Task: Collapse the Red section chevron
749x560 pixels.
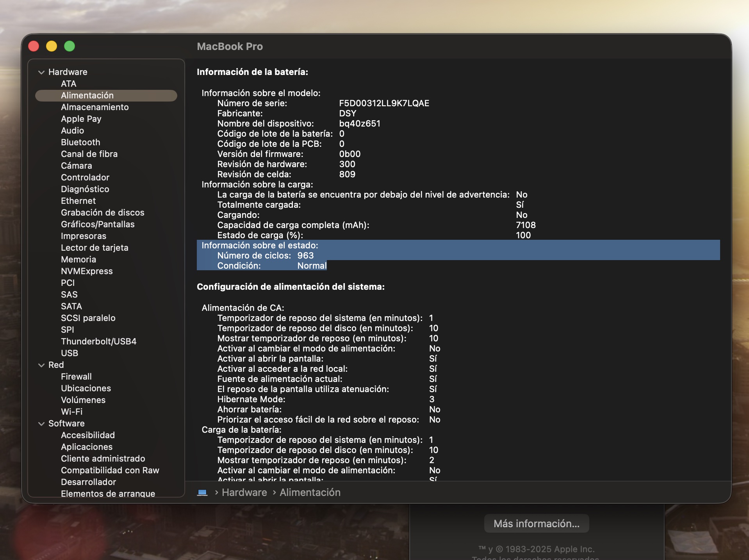Action: coord(41,365)
